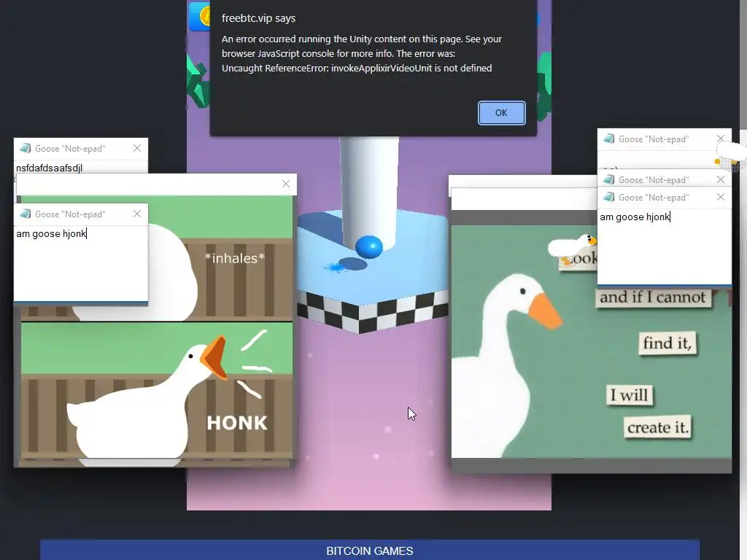Click the notepad icon of the right 'am goose hjonk' window

pos(609,197)
